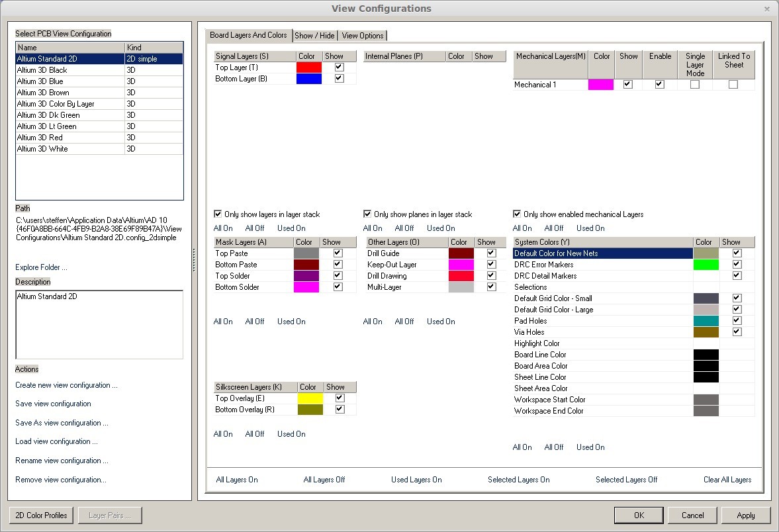Click the Kind column header
This screenshot has height=532, width=779.
point(154,48)
